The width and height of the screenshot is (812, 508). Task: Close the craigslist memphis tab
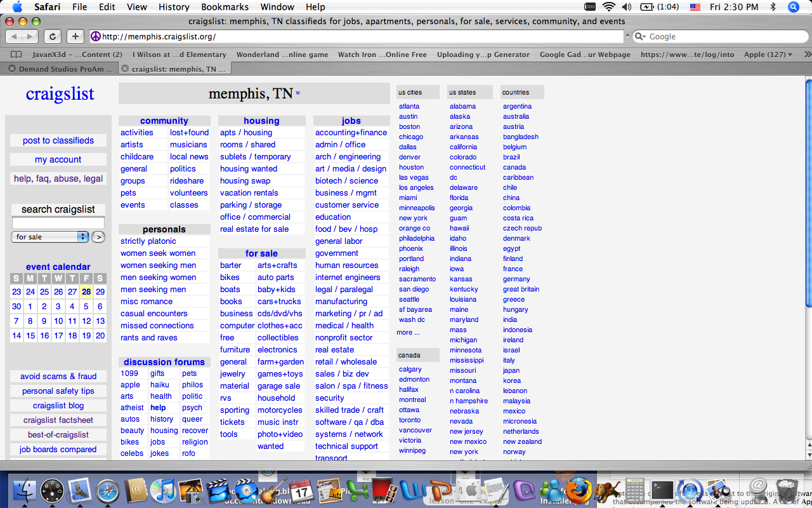pos(125,69)
